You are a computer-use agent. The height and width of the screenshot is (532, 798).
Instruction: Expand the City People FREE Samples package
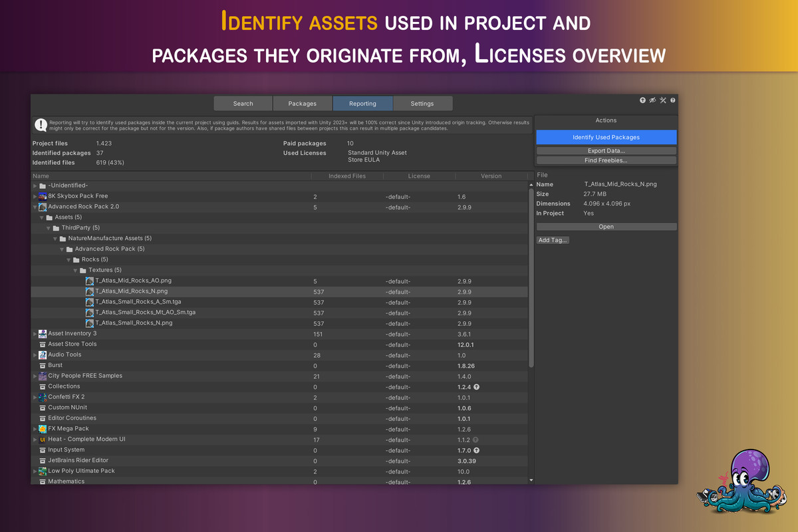pyautogui.click(x=35, y=375)
